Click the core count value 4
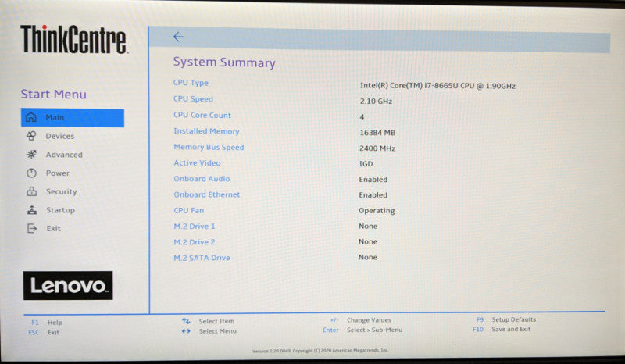The width and height of the screenshot is (625, 364). (x=362, y=117)
